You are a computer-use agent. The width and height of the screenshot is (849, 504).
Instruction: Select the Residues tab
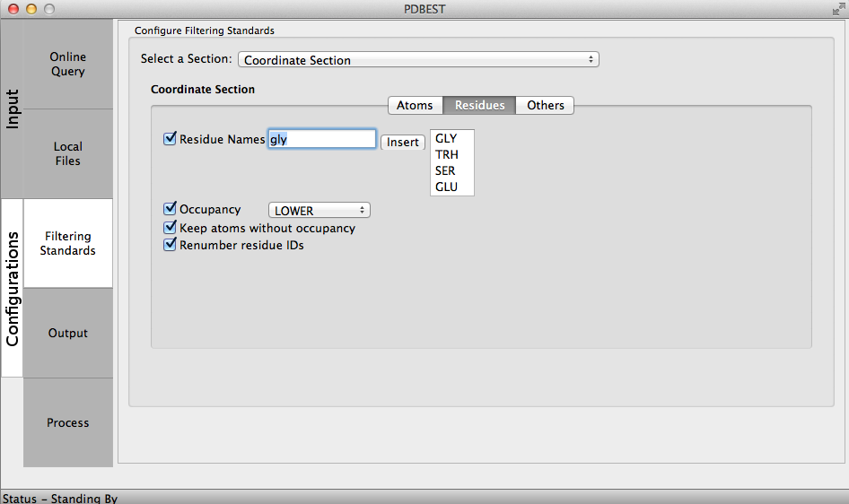[x=479, y=106]
